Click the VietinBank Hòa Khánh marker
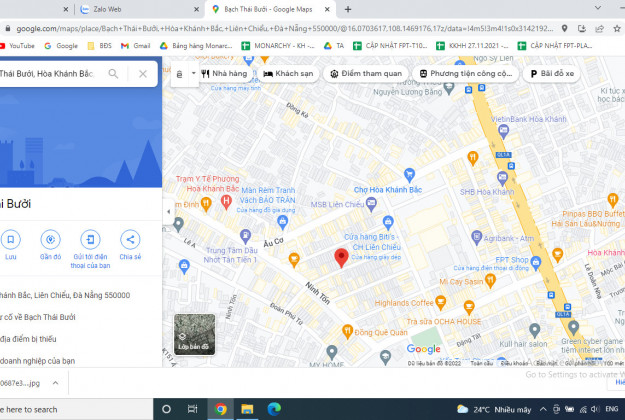The height and width of the screenshot is (420, 625). point(504,131)
